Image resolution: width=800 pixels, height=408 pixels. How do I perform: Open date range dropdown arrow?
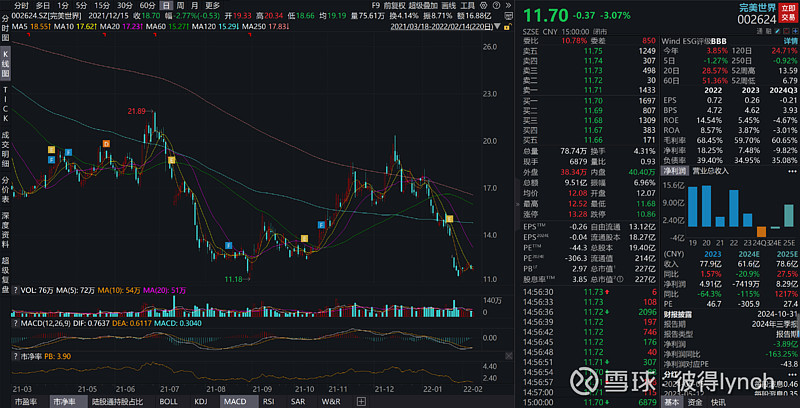click(x=497, y=27)
